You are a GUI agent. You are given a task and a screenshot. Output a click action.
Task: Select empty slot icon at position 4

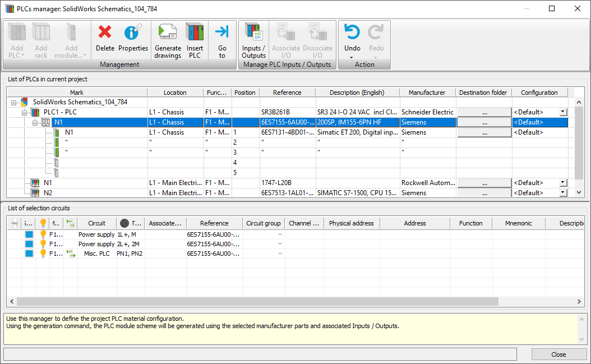[56, 163]
